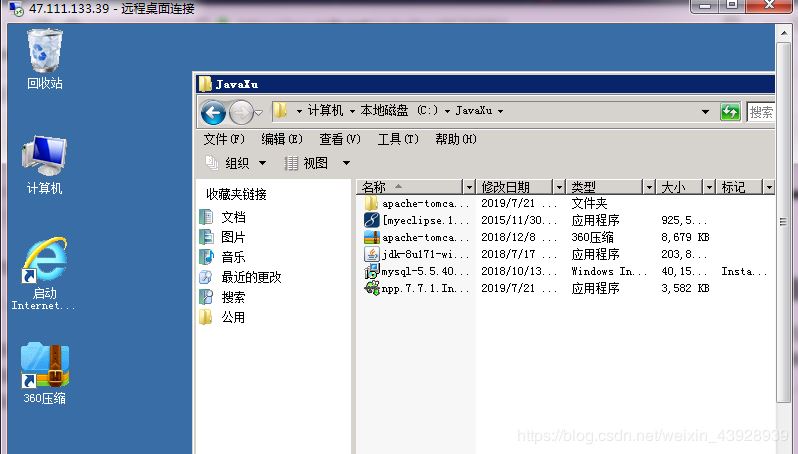
Task: Expand the 名称 column dropdown arrow
Action: (x=469, y=187)
